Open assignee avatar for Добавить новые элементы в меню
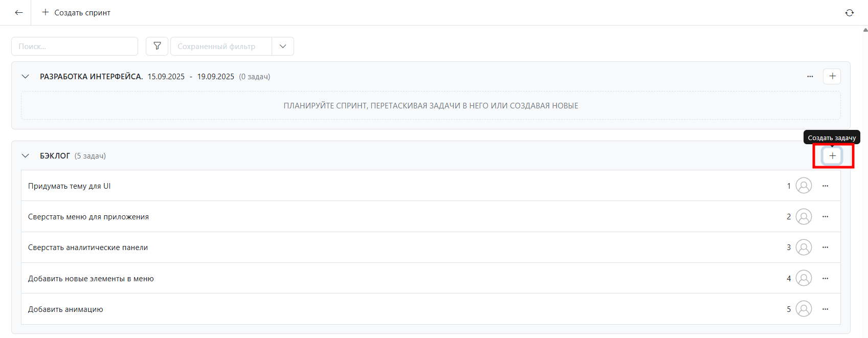The width and height of the screenshot is (868, 338). 804,278
